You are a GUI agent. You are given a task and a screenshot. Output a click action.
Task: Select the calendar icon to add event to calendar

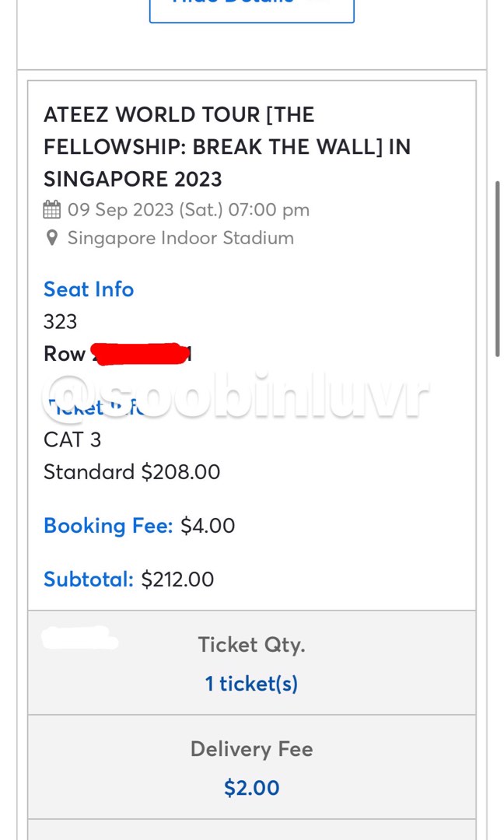tap(51, 209)
